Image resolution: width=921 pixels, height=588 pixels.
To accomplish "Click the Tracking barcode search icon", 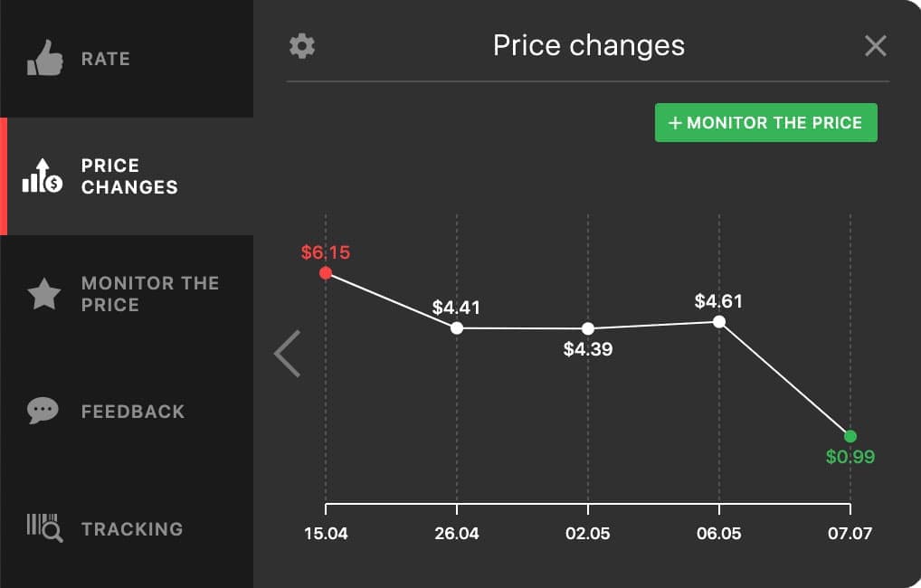I will click(43, 528).
